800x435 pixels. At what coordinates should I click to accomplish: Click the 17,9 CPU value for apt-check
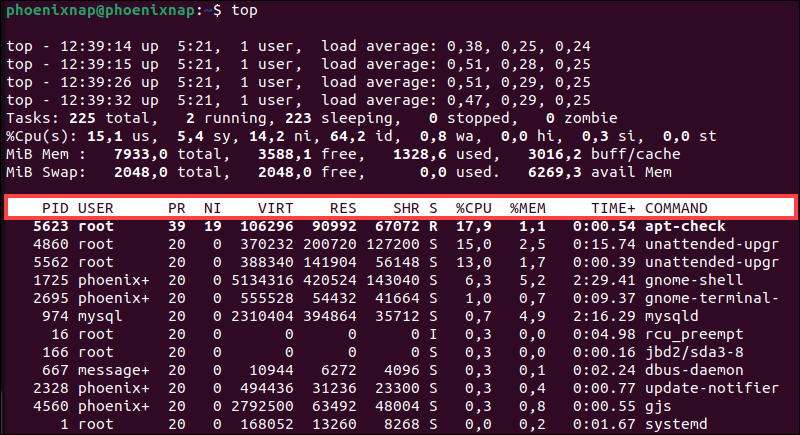473,226
